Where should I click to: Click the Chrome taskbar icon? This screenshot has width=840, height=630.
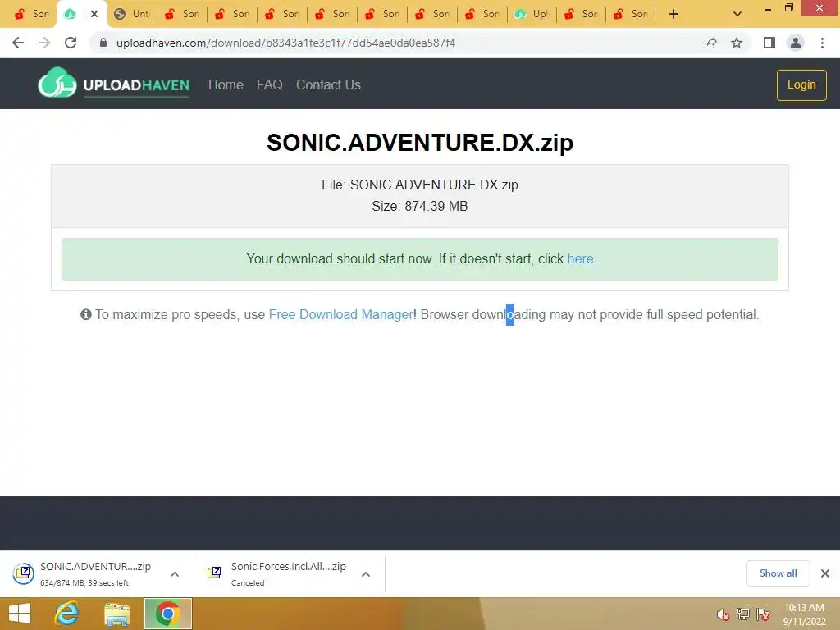coord(167,614)
